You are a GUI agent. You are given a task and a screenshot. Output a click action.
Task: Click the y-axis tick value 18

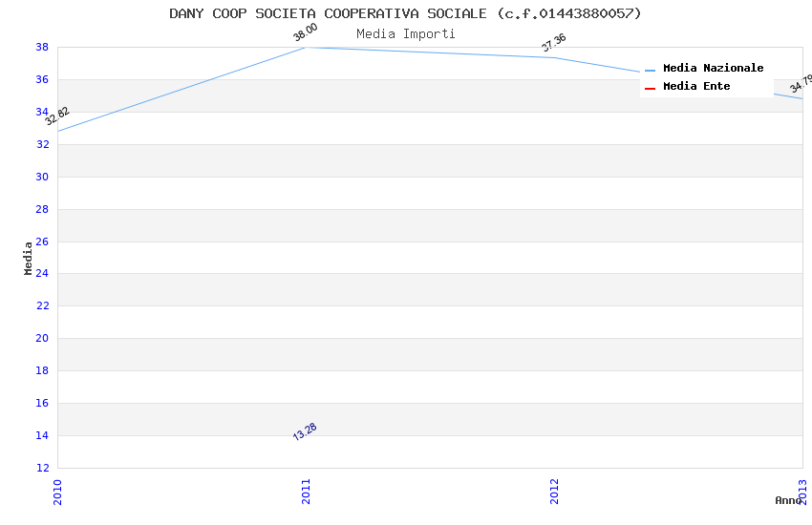coord(42,371)
